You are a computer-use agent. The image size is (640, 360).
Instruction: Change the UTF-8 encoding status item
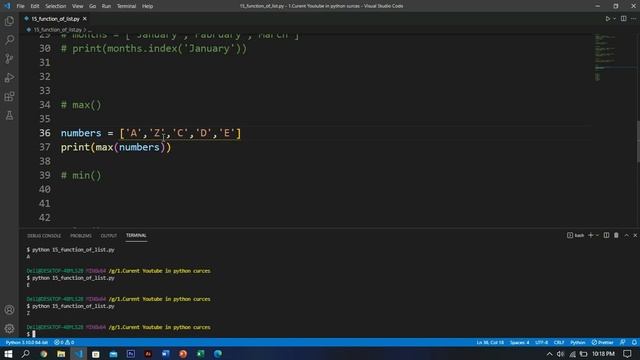[x=541, y=342]
